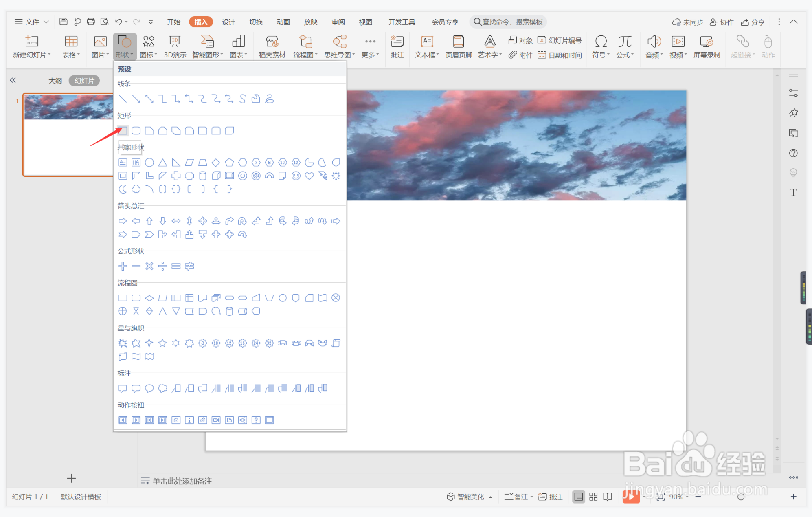Click the zoom slider handle in the status bar
Image resolution: width=812 pixels, height=517 pixels.
741,497
